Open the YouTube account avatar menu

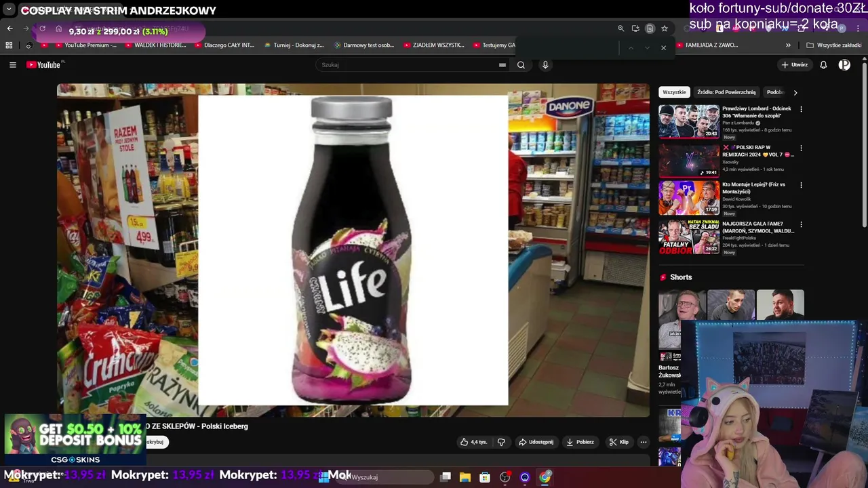point(844,65)
